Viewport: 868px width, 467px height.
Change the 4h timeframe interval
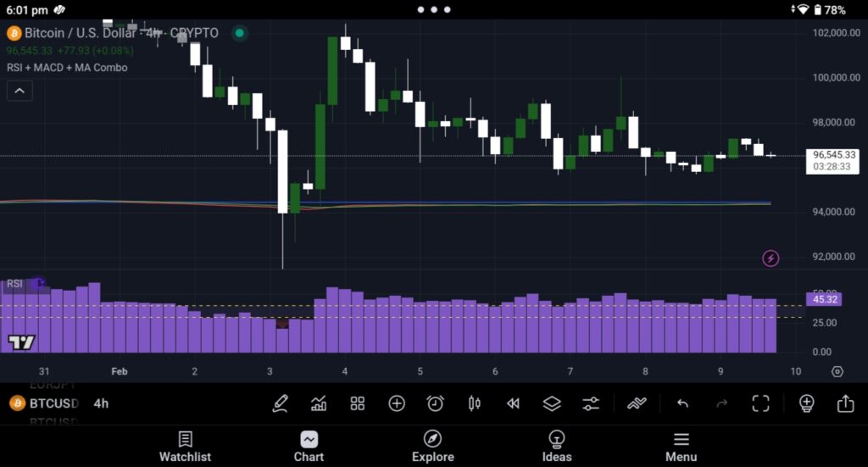pyautogui.click(x=102, y=403)
